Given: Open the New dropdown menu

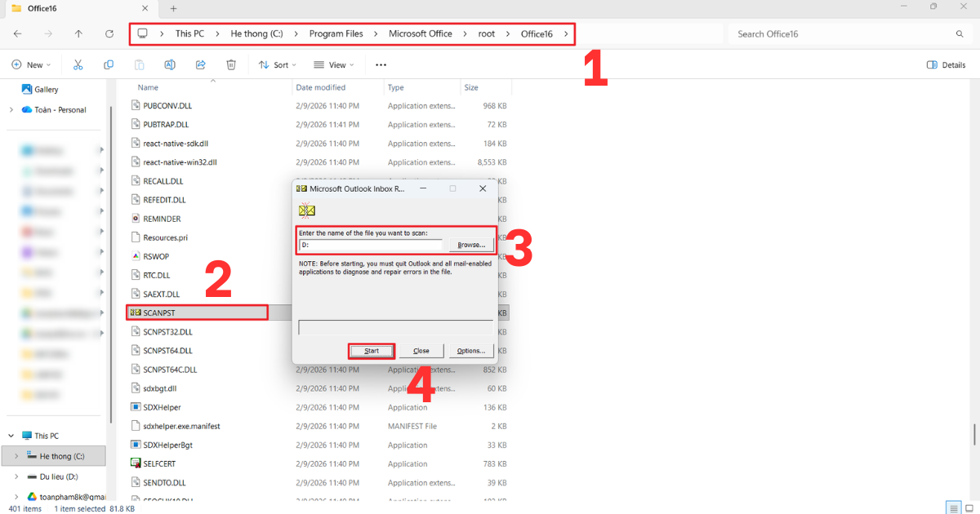Looking at the screenshot, I should (31, 64).
